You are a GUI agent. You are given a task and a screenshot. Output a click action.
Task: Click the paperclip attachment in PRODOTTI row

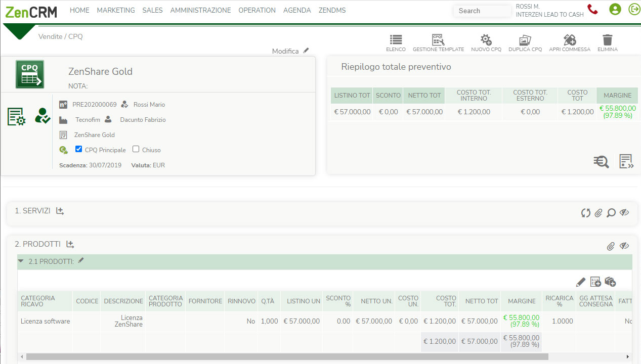pos(611,246)
